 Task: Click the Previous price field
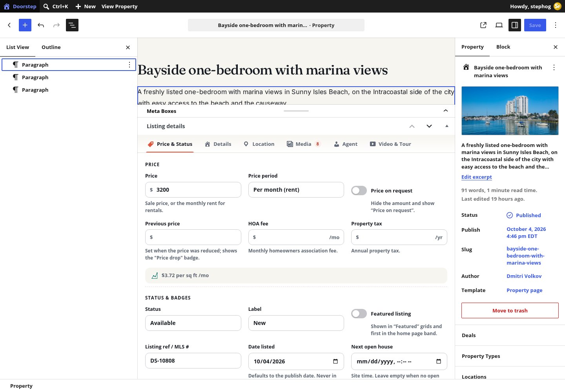pos(193,237)
